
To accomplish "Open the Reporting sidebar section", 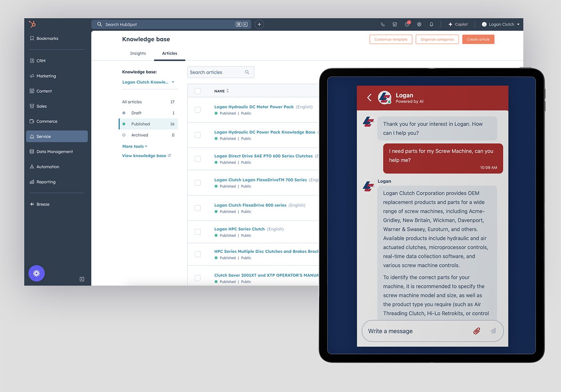I will tap(43, 182).
